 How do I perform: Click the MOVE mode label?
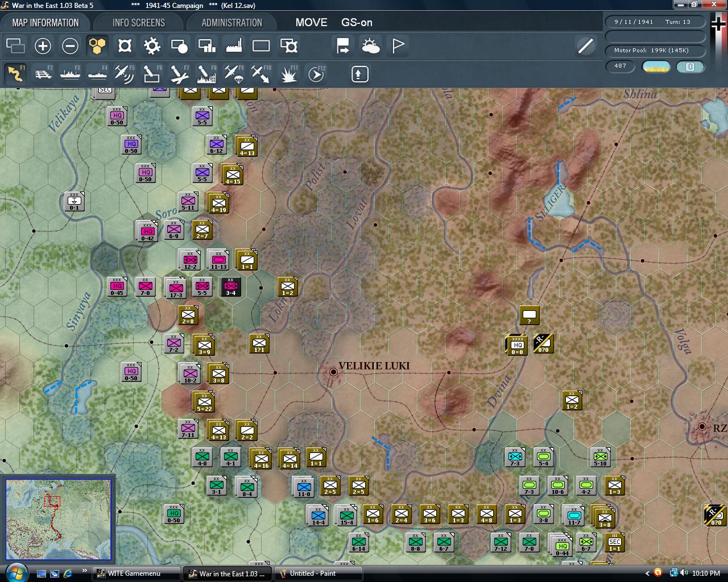311,23
